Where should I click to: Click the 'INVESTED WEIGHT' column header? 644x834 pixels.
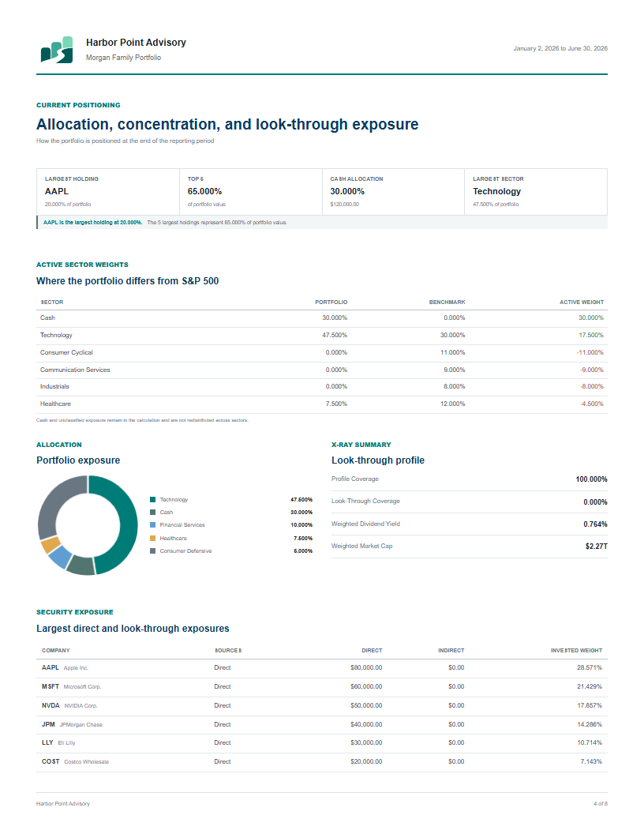click(576, 651)
